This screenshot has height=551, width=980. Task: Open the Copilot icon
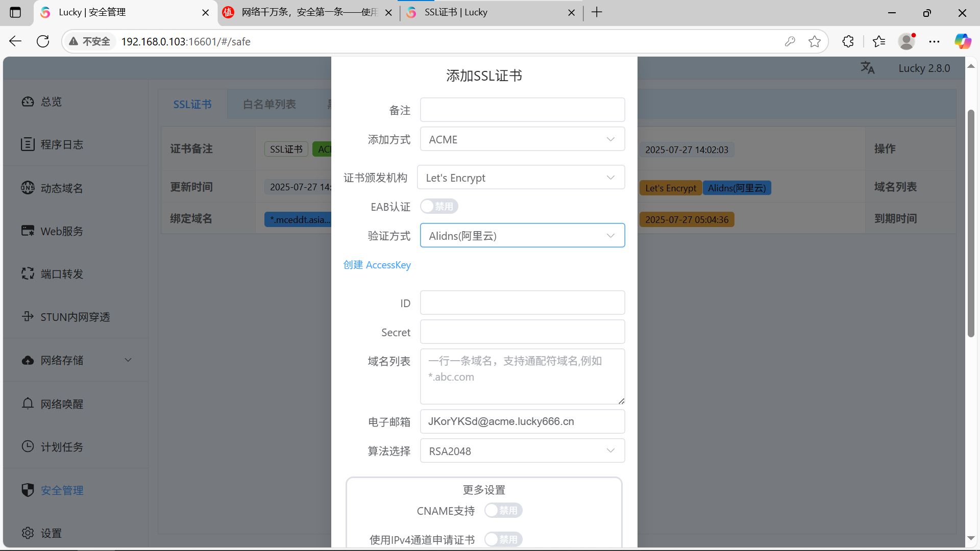pyautogui.click(x=963, y=41)
